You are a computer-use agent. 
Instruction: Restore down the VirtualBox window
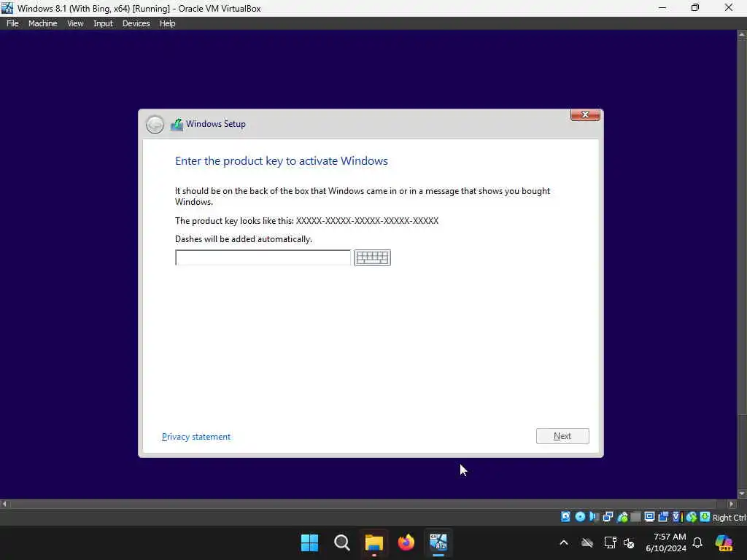695,8
